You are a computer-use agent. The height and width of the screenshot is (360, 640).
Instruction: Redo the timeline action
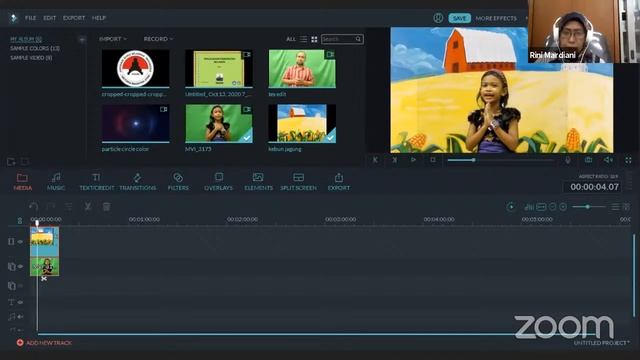51,207
